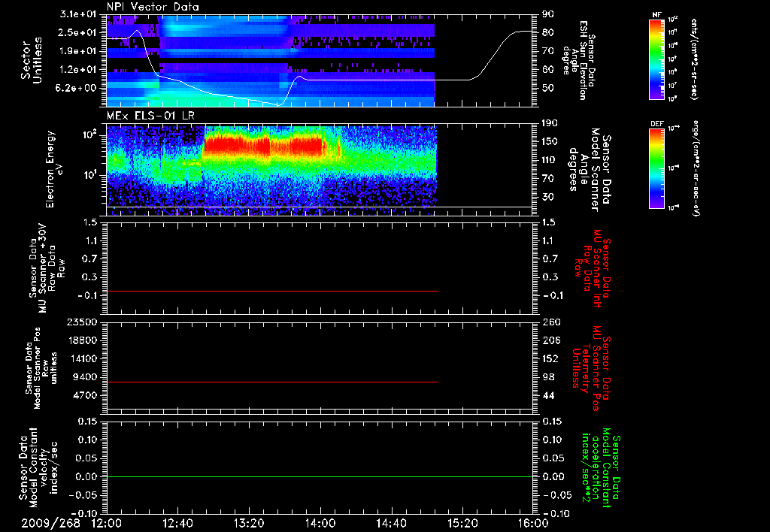Click the DEF color scale bar
The image size is (770, 532).
tap(656, 168)
